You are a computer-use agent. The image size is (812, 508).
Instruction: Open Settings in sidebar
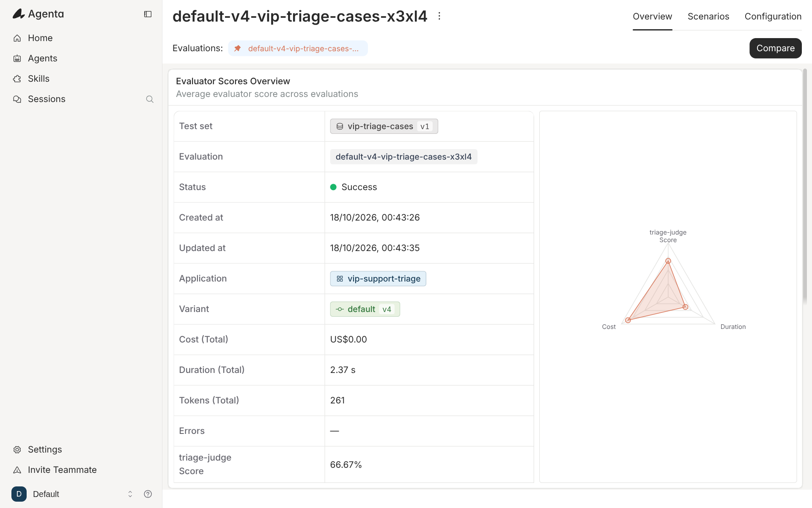pyautogui.click(x=45, y=450)
